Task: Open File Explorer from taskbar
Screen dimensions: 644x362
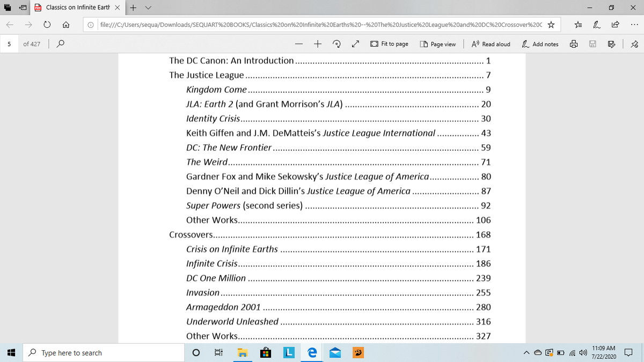Action: click(243, 353)
